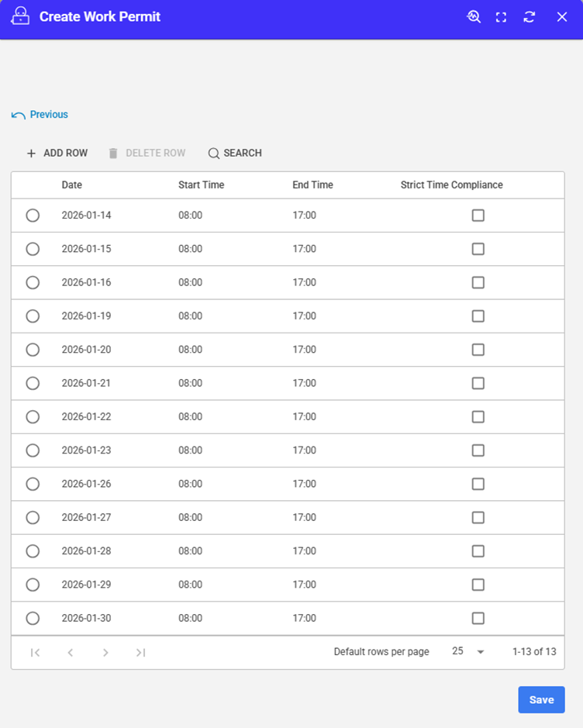This screenshot has height=728, width=583.
Task: Toggle fullscreen mode with the header icon
Action: [x=501, y=17]
